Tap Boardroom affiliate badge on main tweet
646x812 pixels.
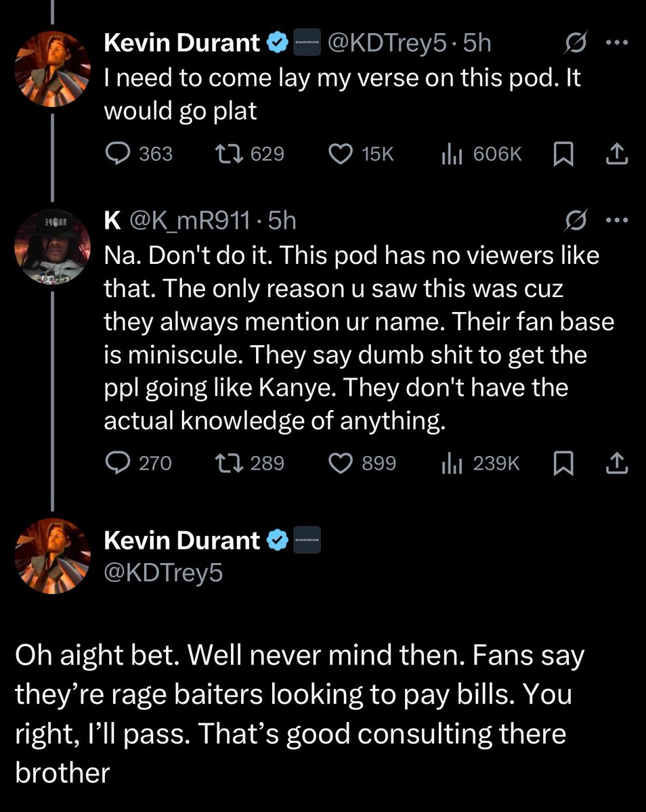click(307, 541)
